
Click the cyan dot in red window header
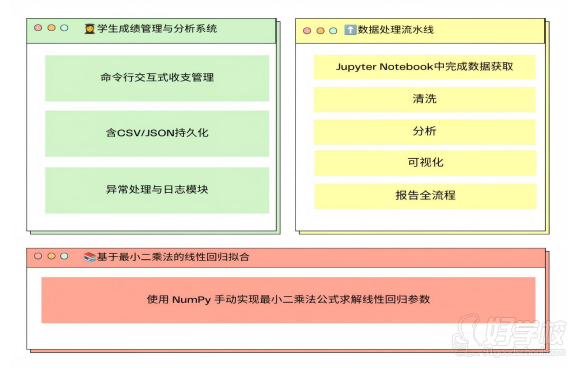point(64,256)
